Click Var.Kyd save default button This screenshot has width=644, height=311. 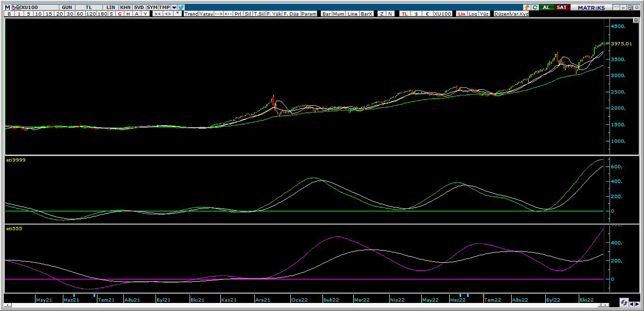pyautogui.click(x=519, y=14)
